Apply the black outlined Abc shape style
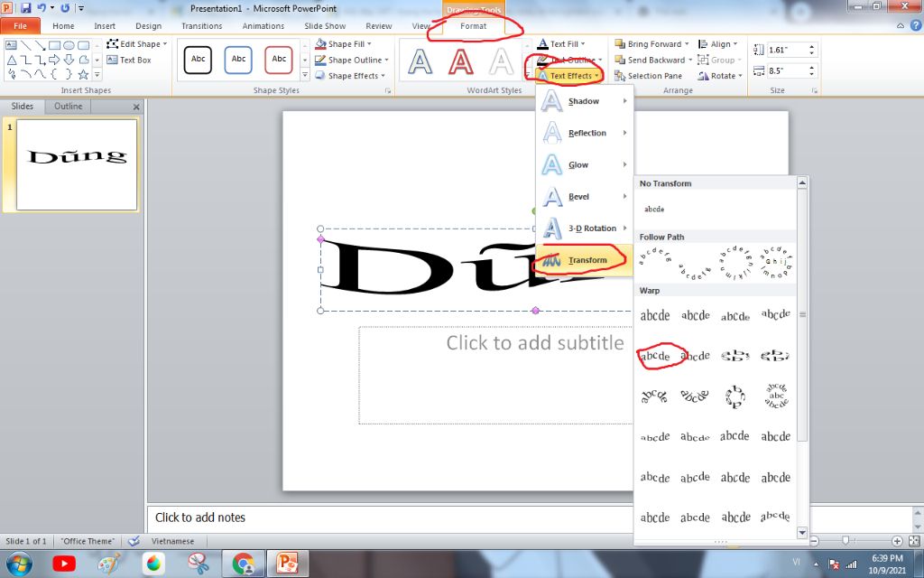The image size is (924, 578). (198, 60)
